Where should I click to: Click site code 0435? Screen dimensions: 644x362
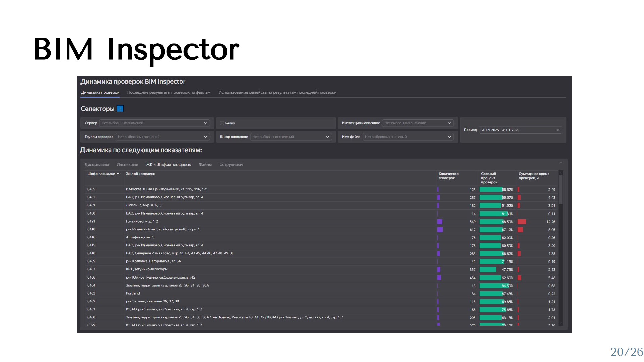91,189
